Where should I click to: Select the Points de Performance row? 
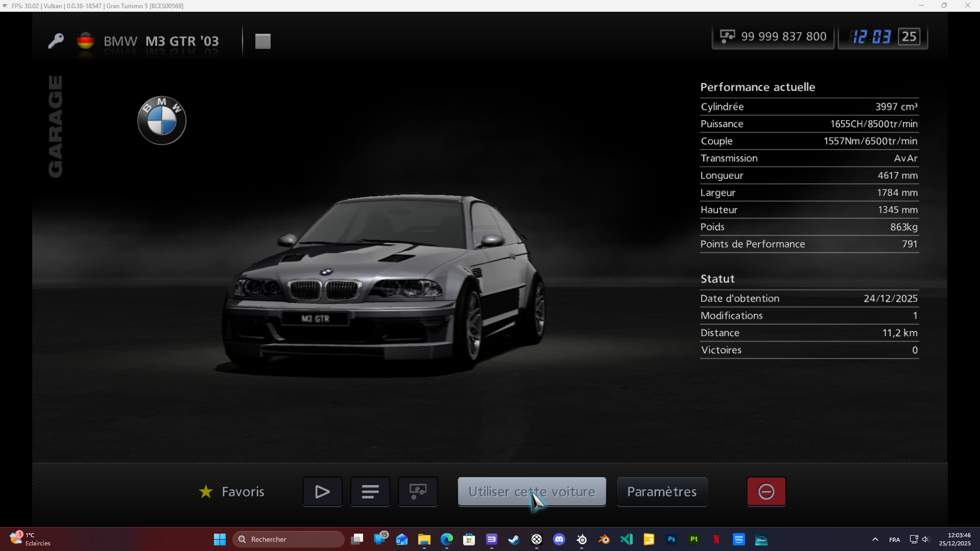tap(809, 244)
